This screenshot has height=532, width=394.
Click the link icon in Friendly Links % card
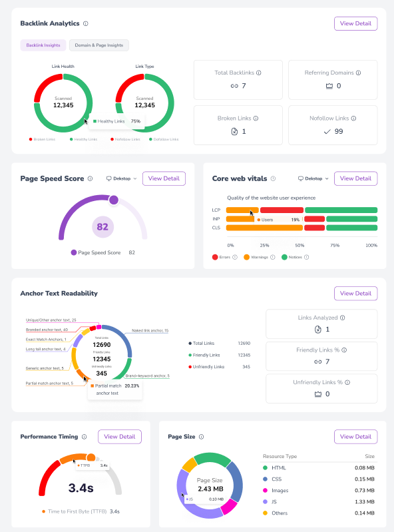click(x=317, y=362)
